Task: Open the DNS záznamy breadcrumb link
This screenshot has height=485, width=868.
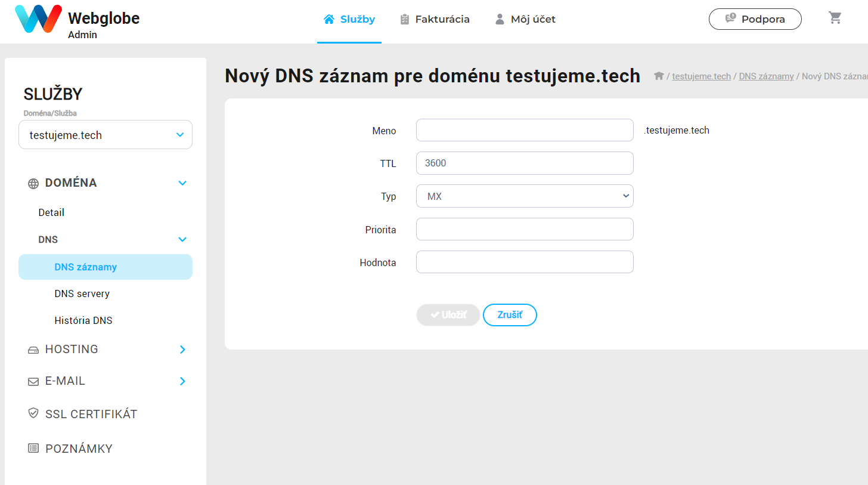Action: pyautogui.click(x=766, y=76)
